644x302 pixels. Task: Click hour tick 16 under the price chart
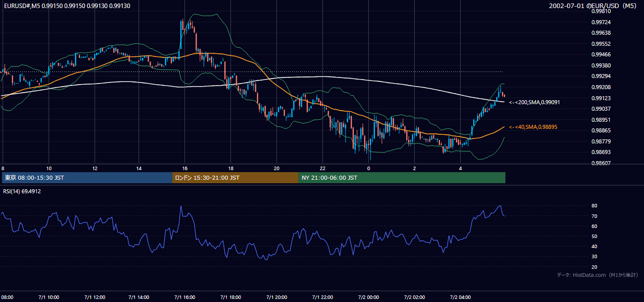tap(185, 168)
